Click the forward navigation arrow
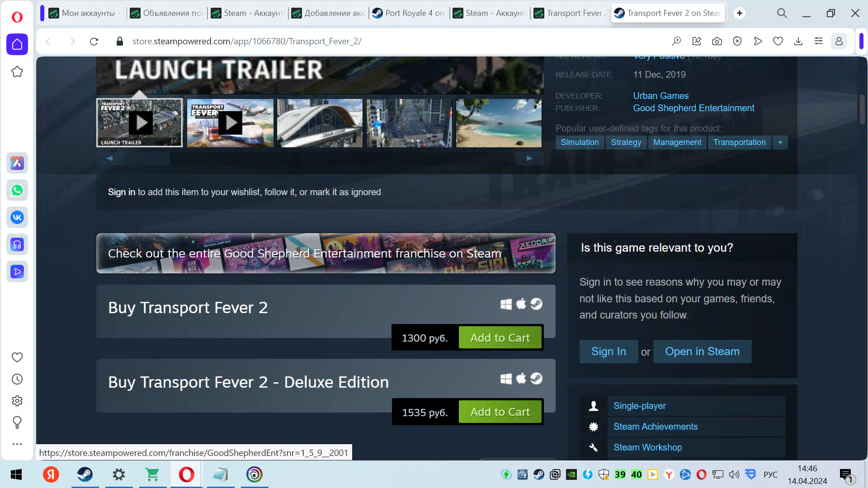The width and height of the screenshot is (868, 488). coord(72,42)
